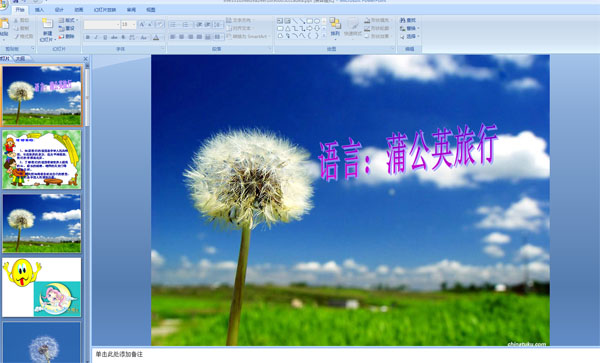Viewport: 600px width, 363px height.
Task: Click the Find icon in the editing group
Action: point(408,20)
